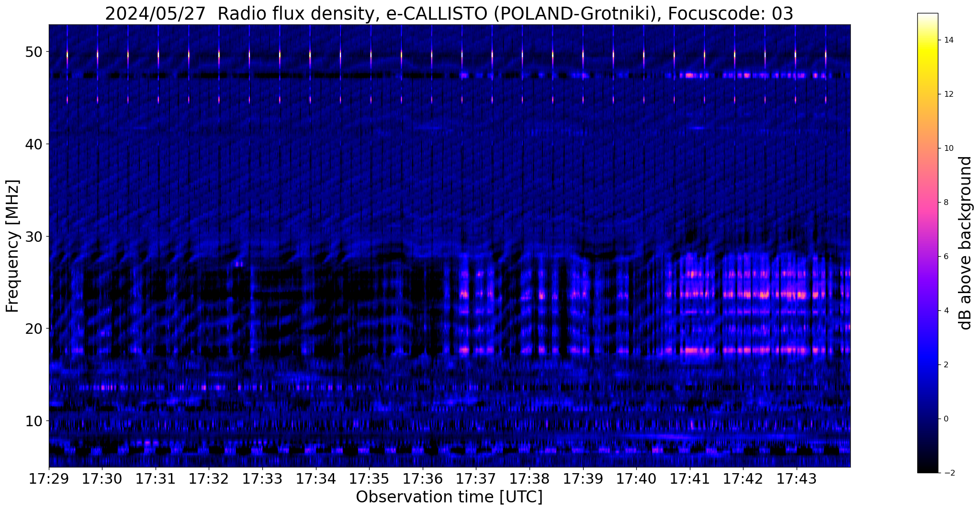Image resolution: width=980 pixels, height=511 pixels.
Task: Click the 30 MHz frequency tick label
Action: tap(34, 237)
